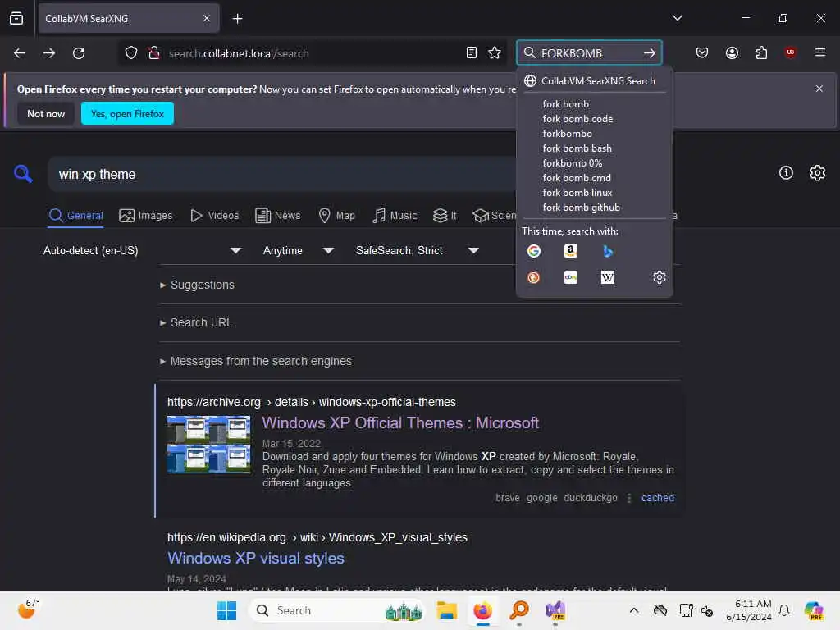Open the Windows Start menu
This screenshot has height=630, width=840.
[226, 610]
